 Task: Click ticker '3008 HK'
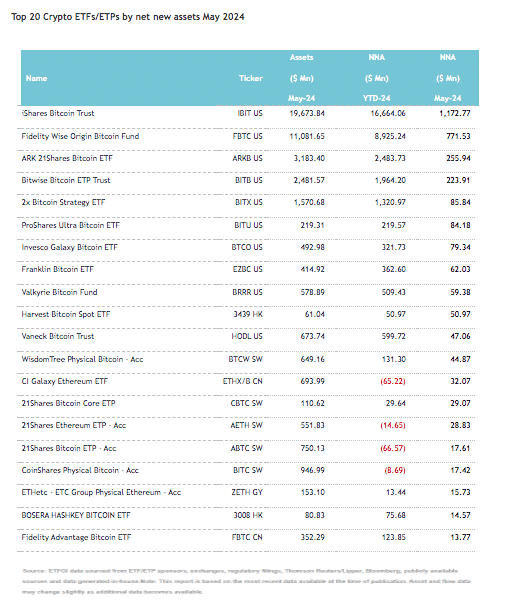[x=248, y=515]
